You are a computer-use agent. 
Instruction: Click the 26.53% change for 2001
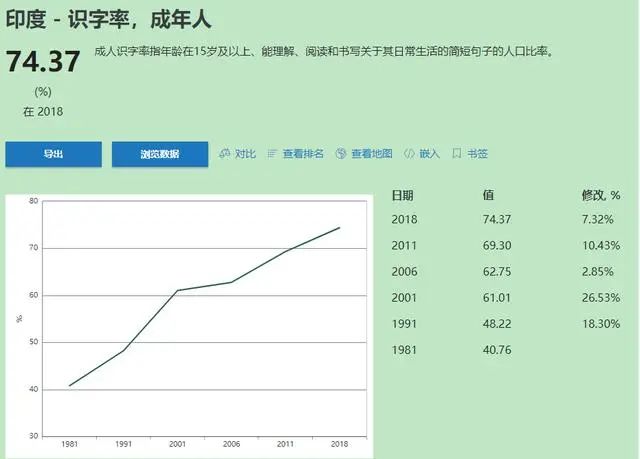[601, 297]
